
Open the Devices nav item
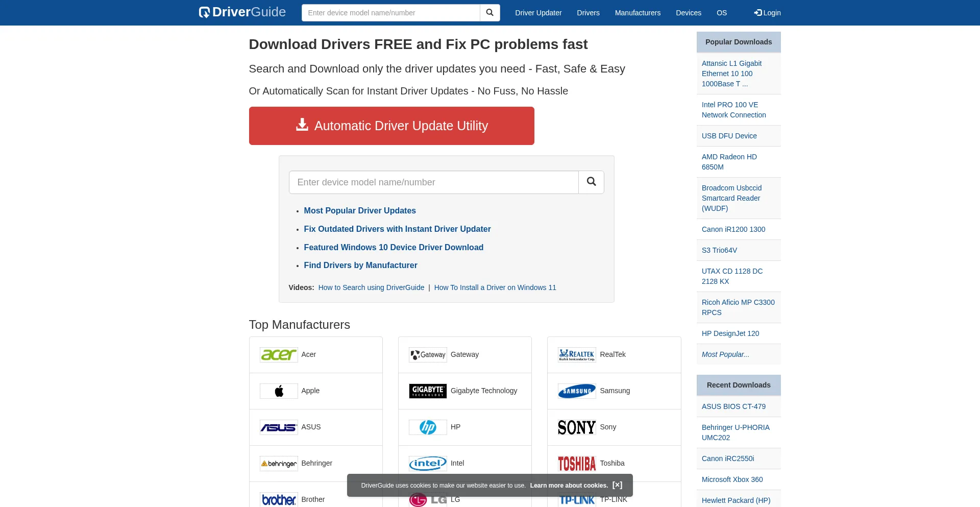tap(688, 13)
